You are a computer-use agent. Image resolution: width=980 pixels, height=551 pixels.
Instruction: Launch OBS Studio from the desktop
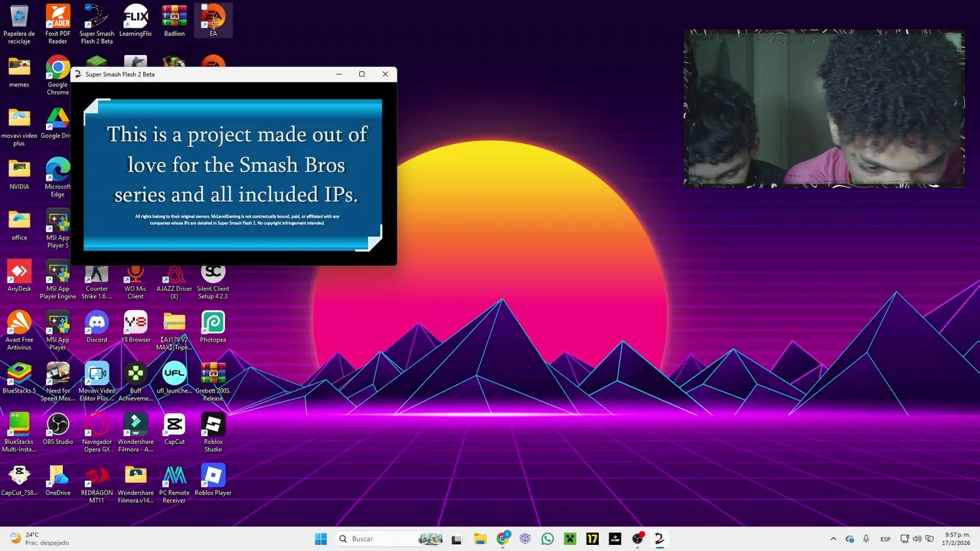coord(57,429)
